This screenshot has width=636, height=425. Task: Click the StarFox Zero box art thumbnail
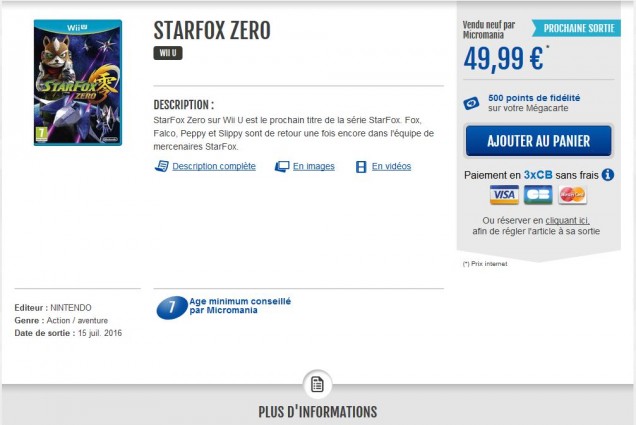[x=78, y=82]
